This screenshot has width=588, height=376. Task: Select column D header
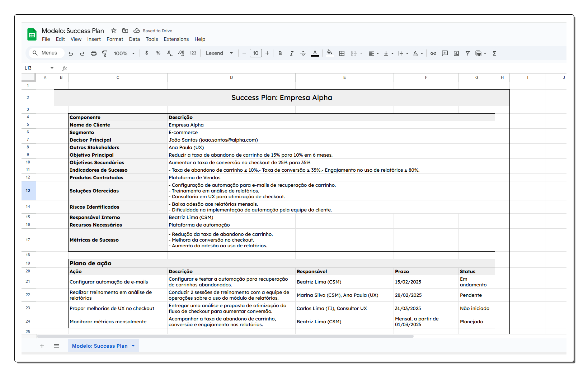point(231,77)
